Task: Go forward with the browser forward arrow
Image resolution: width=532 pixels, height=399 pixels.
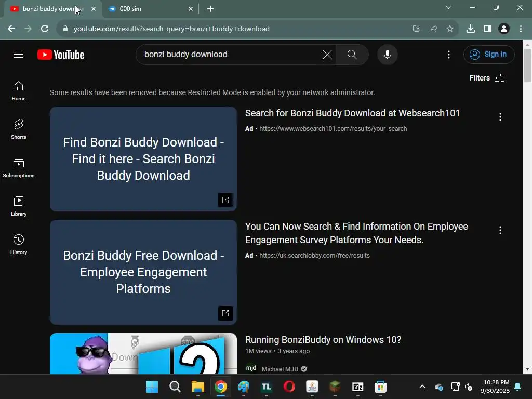Action: (x=28, y=29)
